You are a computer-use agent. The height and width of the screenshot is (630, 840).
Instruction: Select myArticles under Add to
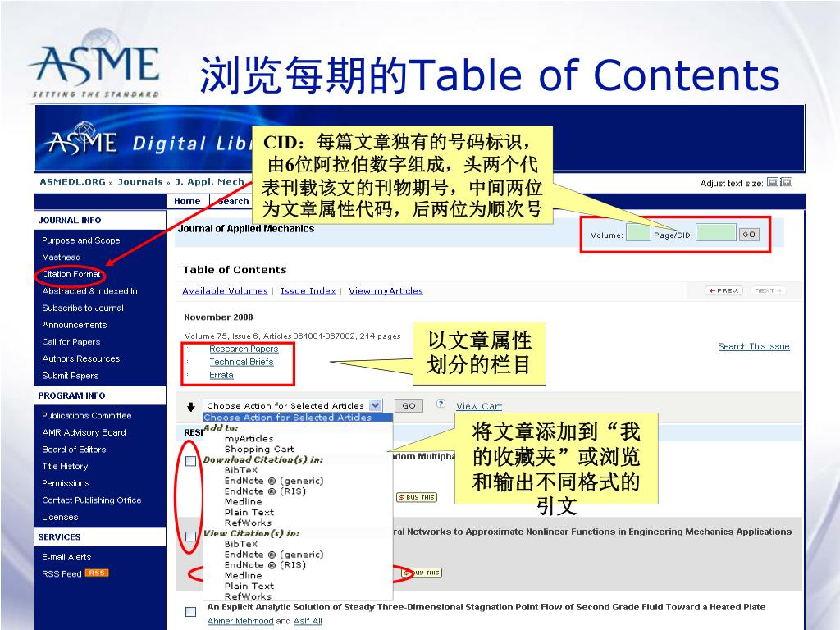point(249,438)
